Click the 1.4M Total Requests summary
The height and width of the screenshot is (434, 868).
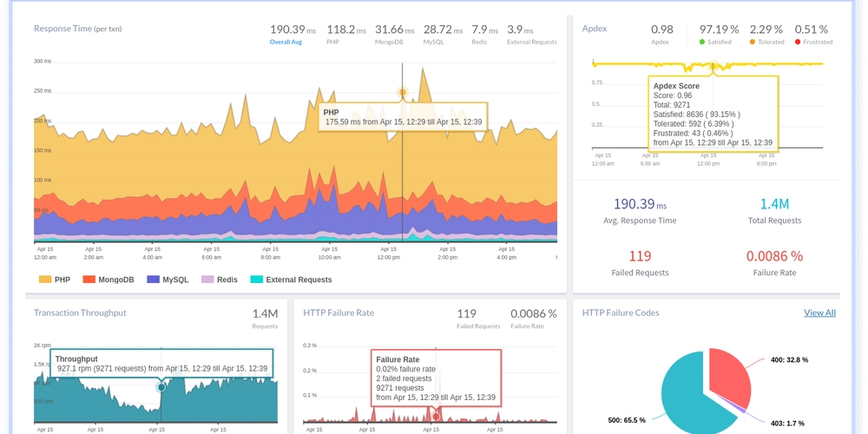(x=774, y=204)
